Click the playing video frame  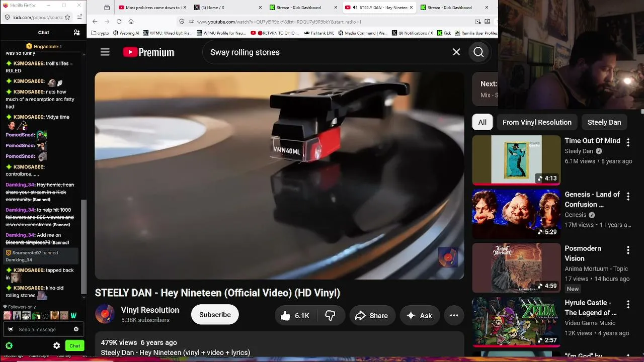click(279, 175)
